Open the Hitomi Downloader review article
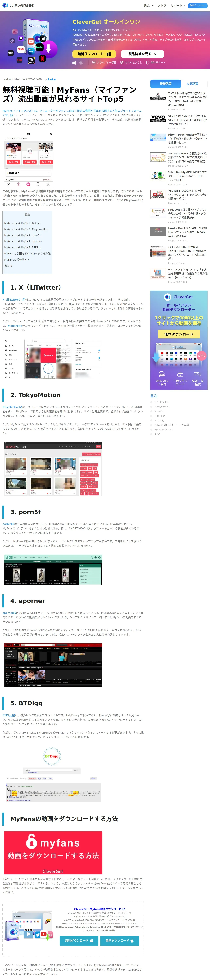 click(188, 139)
